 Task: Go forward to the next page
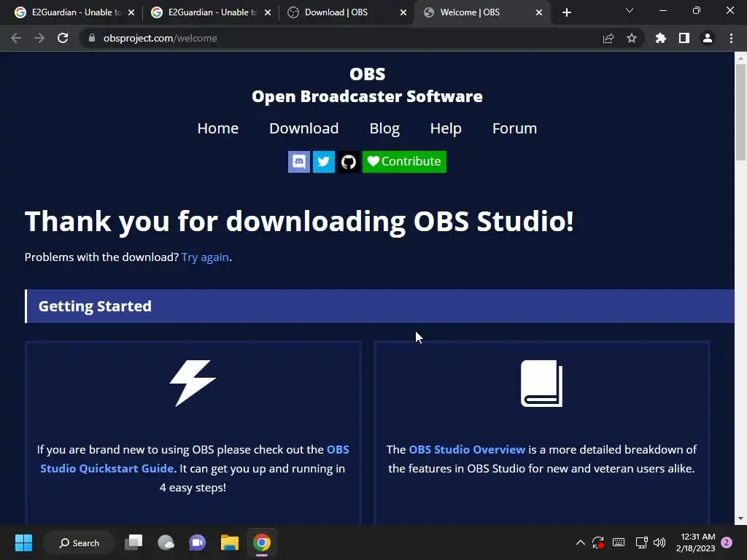tap(39, 38)
